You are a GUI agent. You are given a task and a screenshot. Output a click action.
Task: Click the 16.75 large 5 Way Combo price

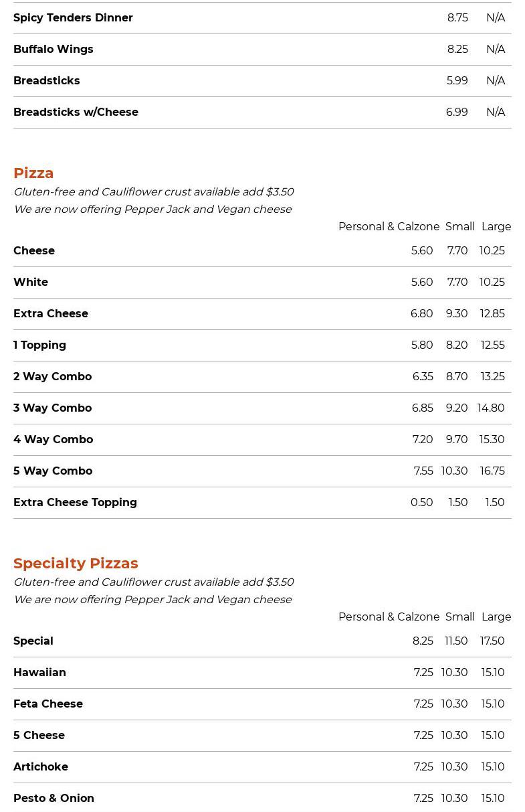point(492,471)
